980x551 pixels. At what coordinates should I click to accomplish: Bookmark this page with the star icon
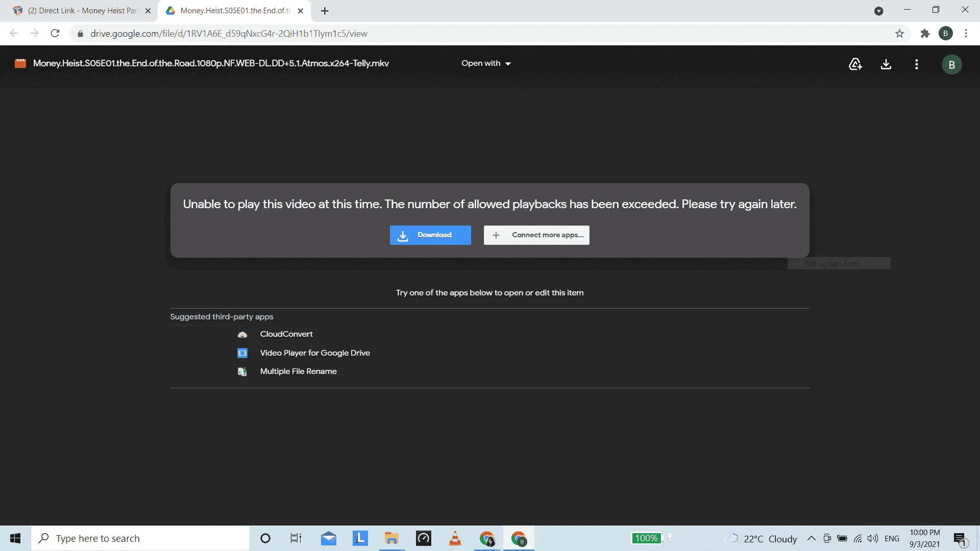point(899,34)
